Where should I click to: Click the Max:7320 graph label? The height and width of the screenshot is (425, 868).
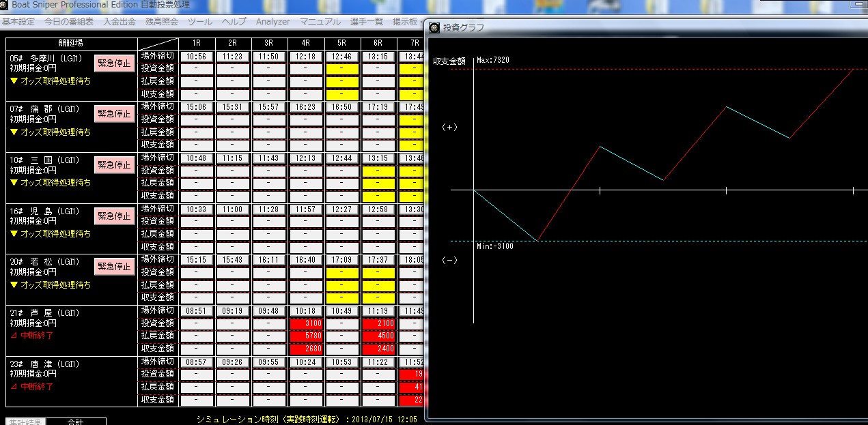click(x=492, y=61)
